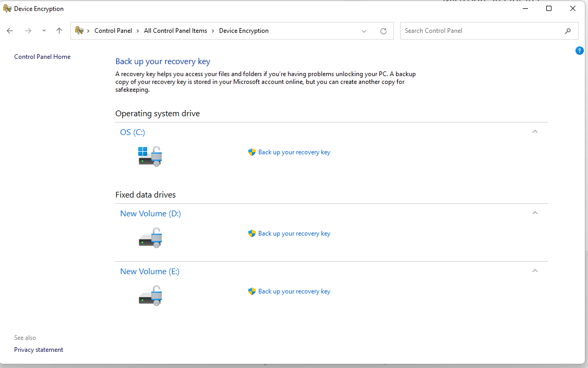Collapse the New Volume (E:) section

[x=535, y=271]
